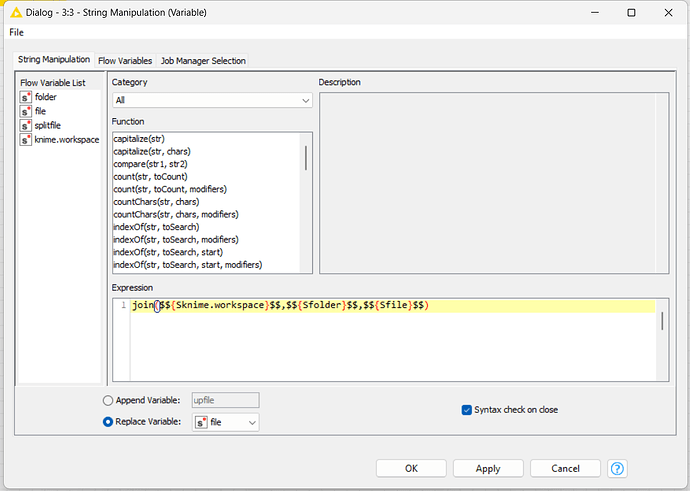
Task: Open the help question mark button
Action: [x=617, y=469]
